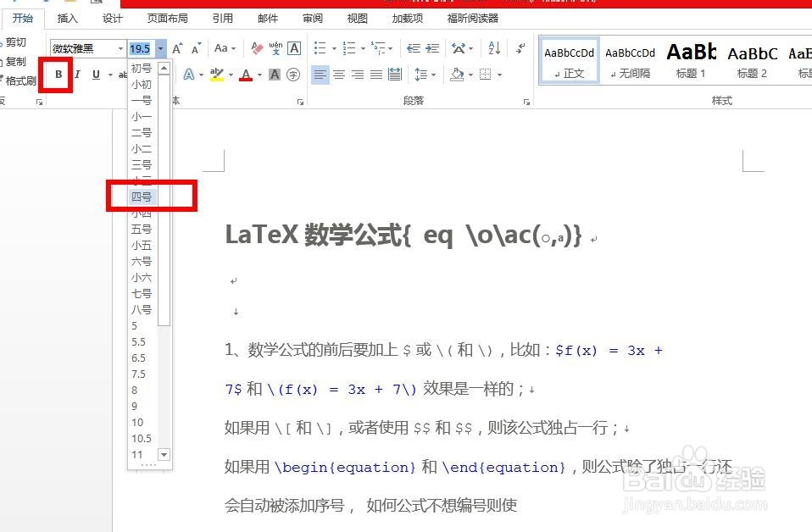812x532 pixels.
Task: Click the increase font size icon
Action: (x=176, y=48)
